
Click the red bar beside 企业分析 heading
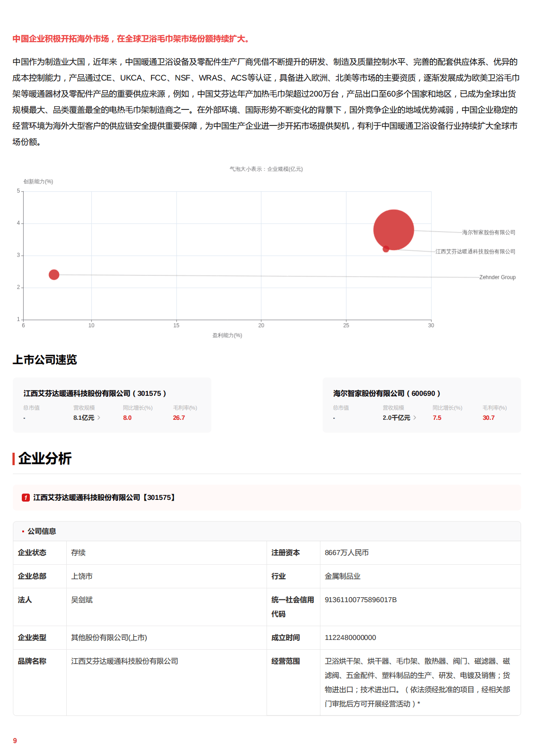click(14, 458)
